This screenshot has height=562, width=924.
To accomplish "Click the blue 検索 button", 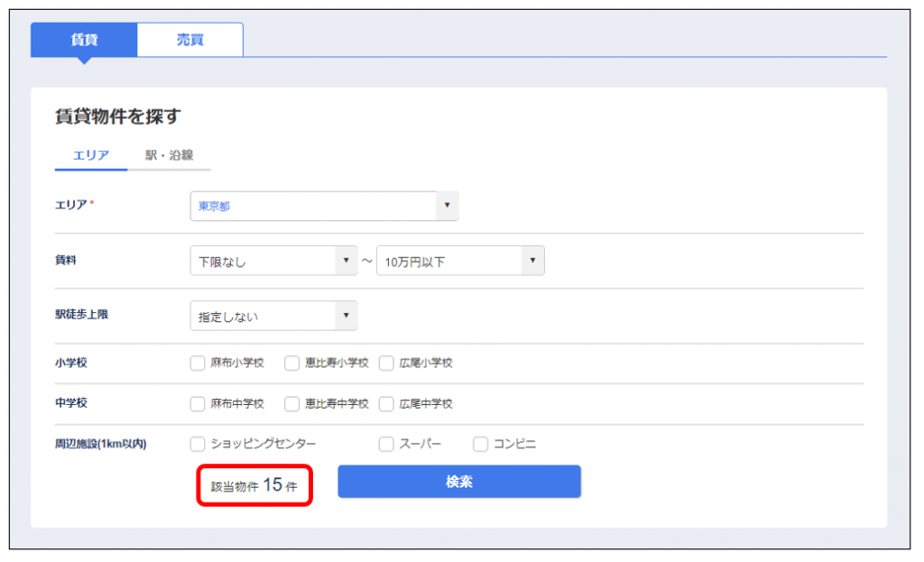I will pos(459,482).
